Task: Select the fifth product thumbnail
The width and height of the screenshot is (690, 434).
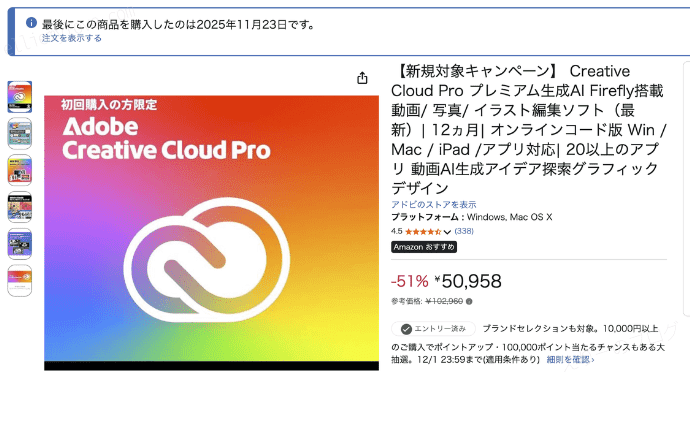Action: [20, 244]
